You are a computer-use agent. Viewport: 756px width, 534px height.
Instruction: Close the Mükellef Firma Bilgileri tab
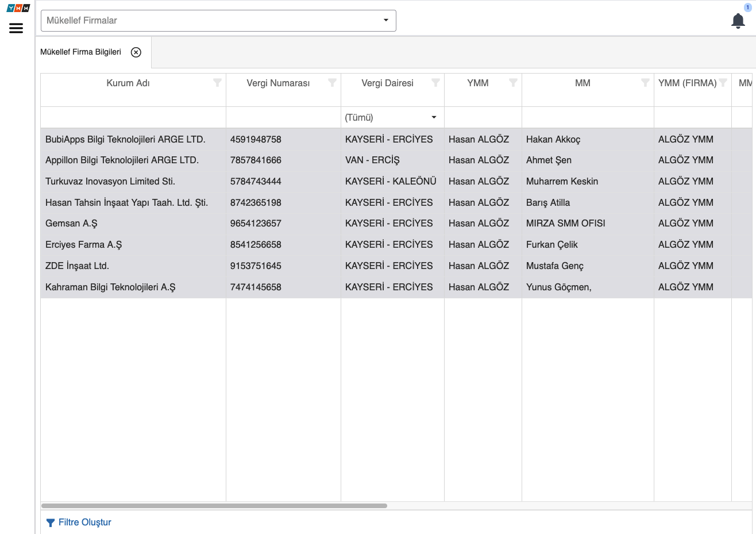(x=136, y=52)
